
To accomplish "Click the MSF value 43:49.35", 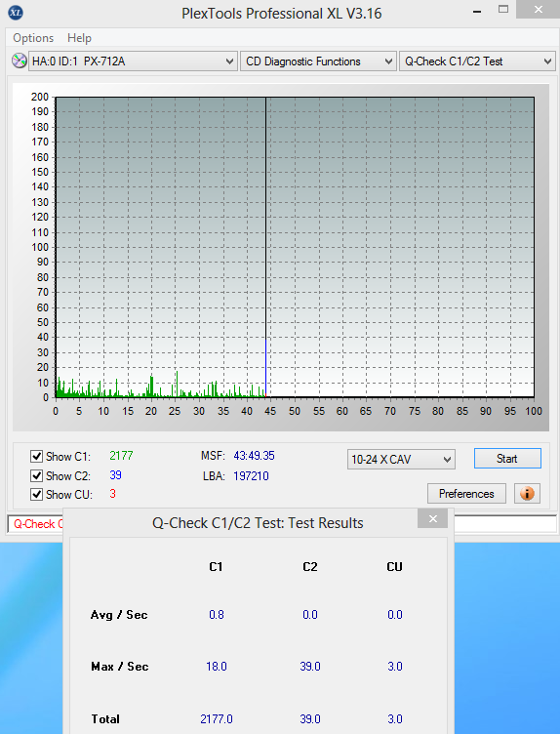I will [x=254, y=456].
